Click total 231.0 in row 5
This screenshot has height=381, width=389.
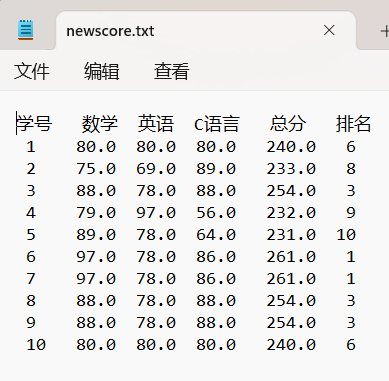pos(291,235)
